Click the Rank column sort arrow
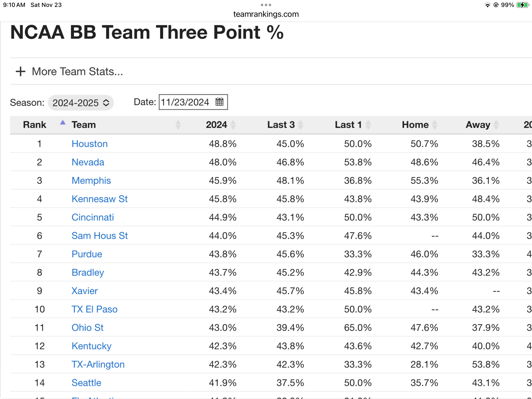The image size is (532, 399). click(x=63, y=122)
